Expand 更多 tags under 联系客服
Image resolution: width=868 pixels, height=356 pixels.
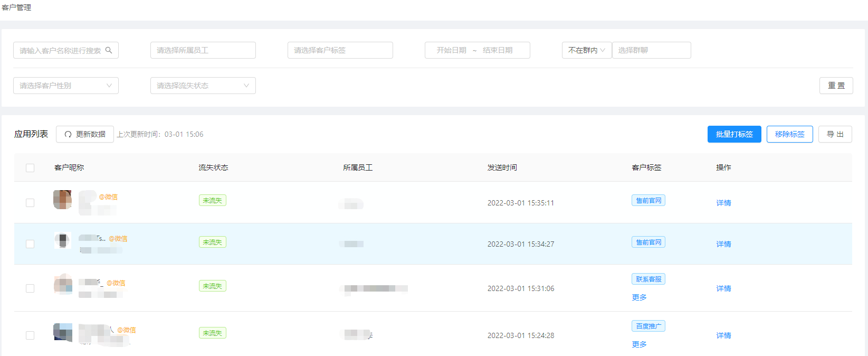pos(639,297)
